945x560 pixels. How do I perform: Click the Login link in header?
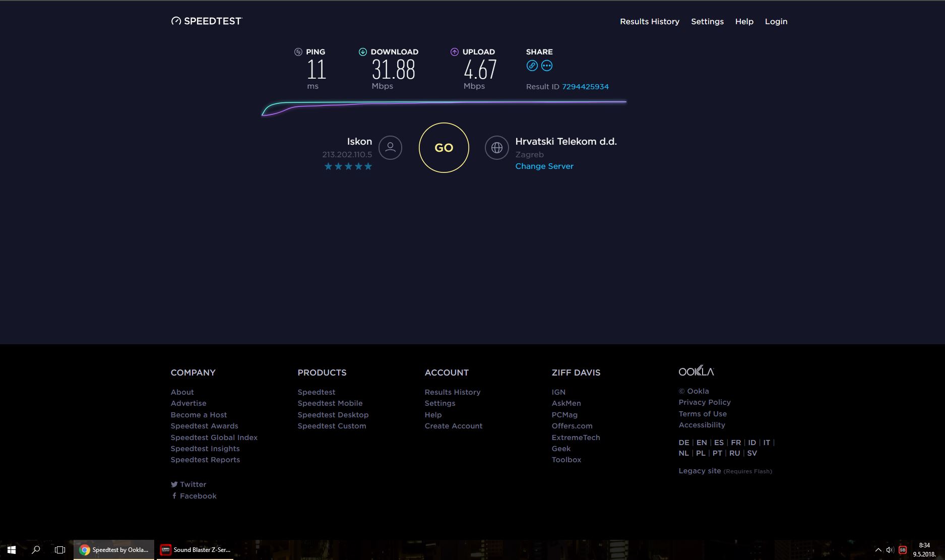pos(776,22)
